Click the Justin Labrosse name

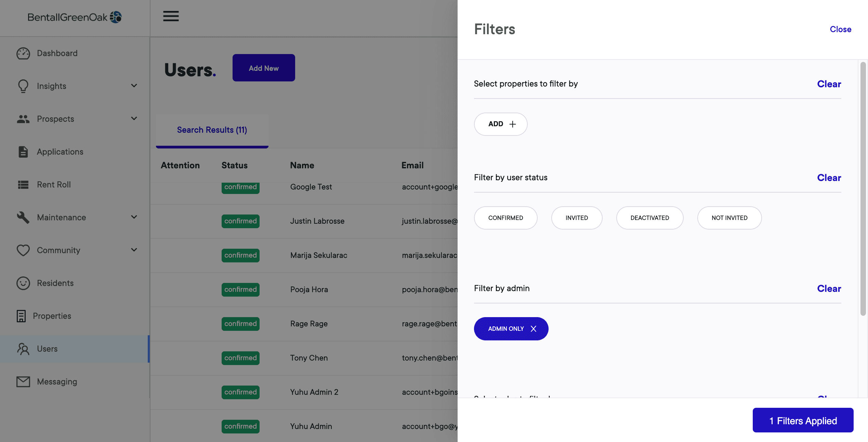pos(317,221)
